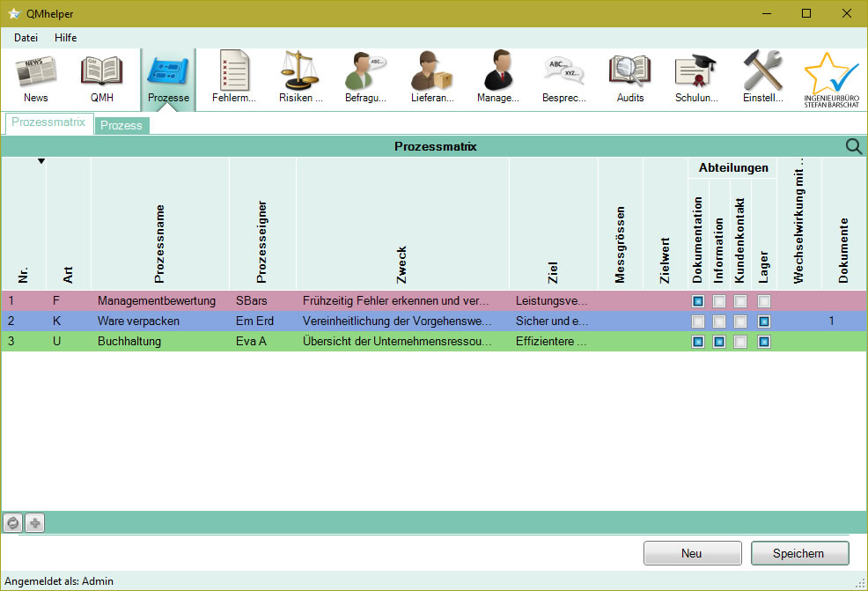Viewport: 868px width, 591px height.
Task: Click the sort arrow above the Nr. column
Action: pyautogui.click(x=40, y=160)
